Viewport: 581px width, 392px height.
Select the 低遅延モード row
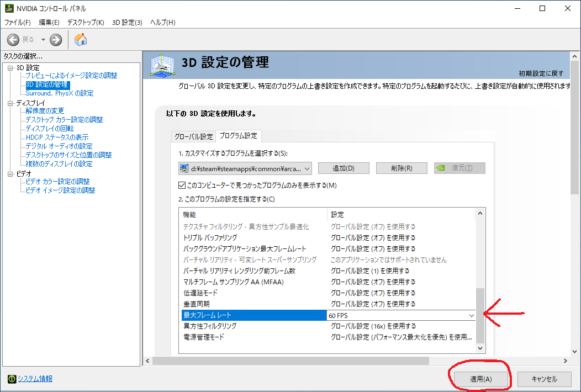[x=327, y=293]
